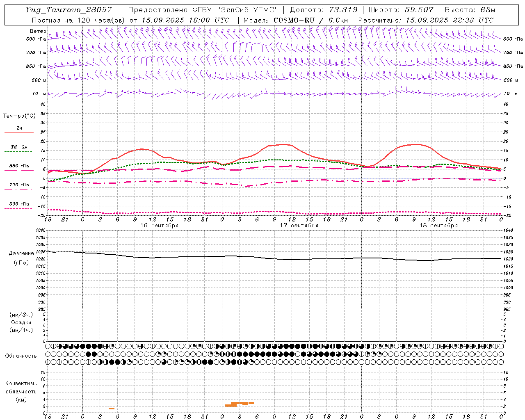Screen dimensions: 525x420
Task: Click the Тем-ра(°C) axis title
Action: (19, 116)
